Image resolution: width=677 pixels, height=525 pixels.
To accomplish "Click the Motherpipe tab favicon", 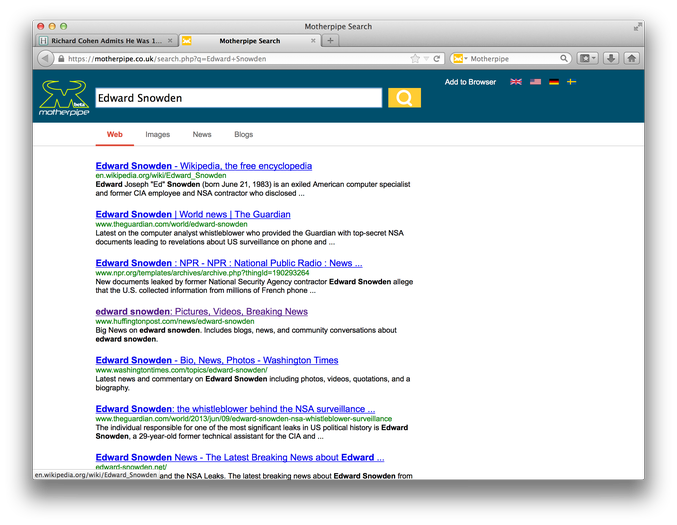I will (187, 41).
